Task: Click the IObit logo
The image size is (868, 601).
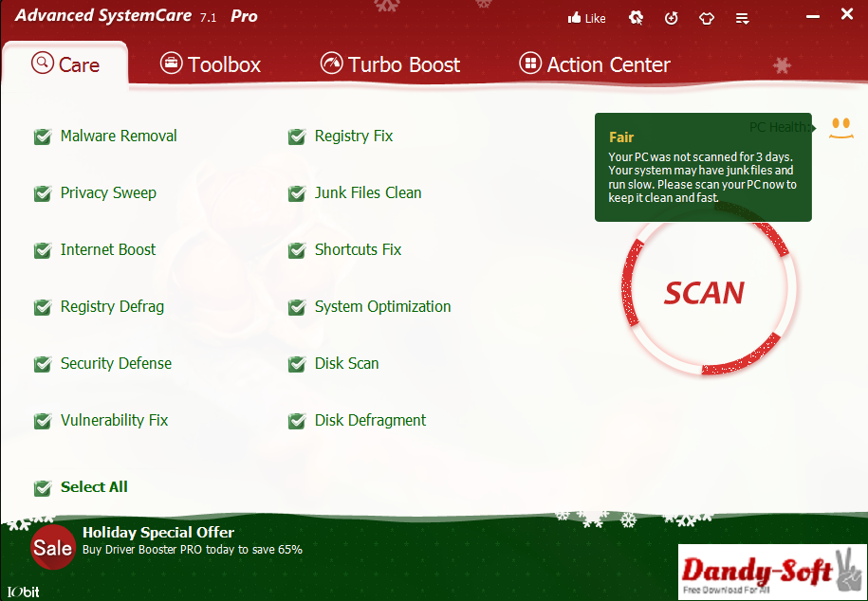Action: pos(21,591)
